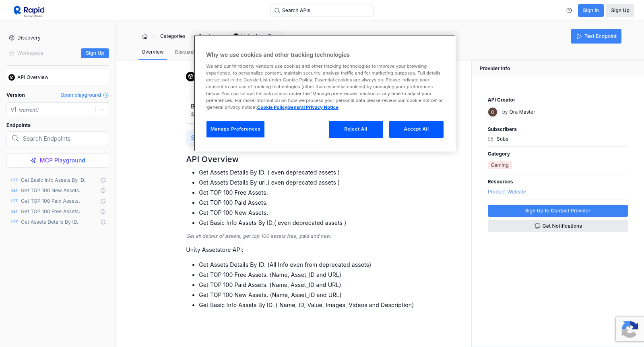Click the sidebar Workspace Sign Up button

[95, 53]
